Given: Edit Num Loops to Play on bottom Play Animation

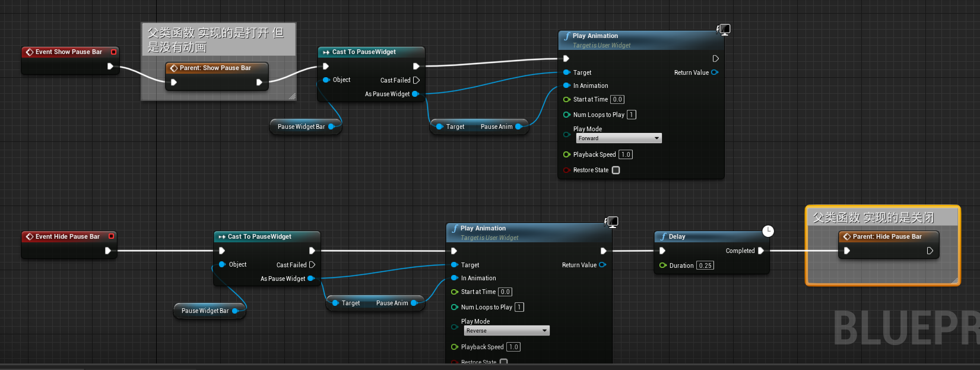Looking at the screenshot, I should [x=519, y=307].
